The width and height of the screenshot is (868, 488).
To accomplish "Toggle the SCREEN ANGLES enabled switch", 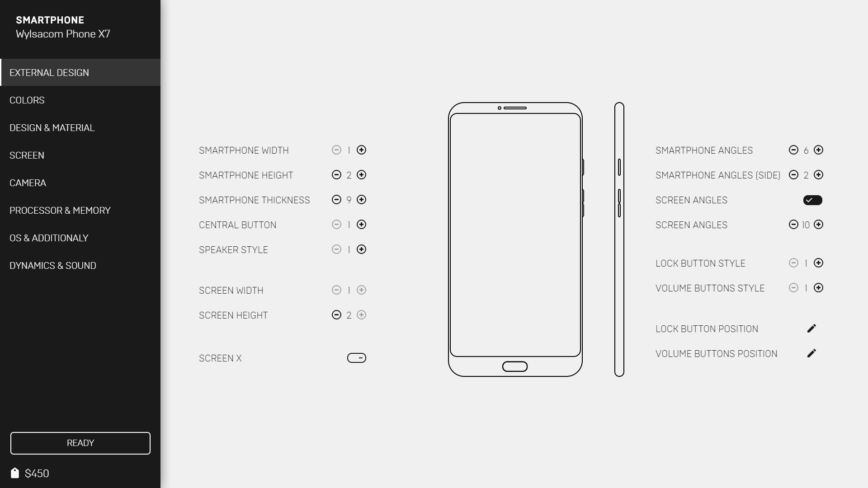I will 812,200.
